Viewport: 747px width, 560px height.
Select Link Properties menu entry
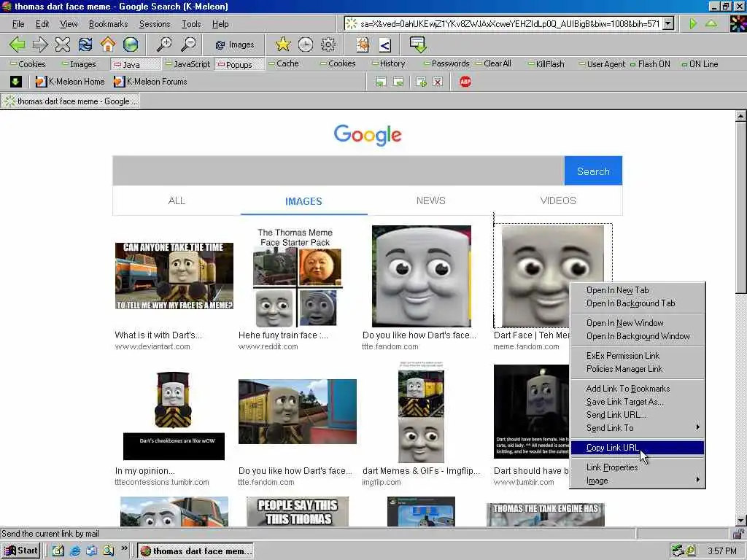coord(638,467)
